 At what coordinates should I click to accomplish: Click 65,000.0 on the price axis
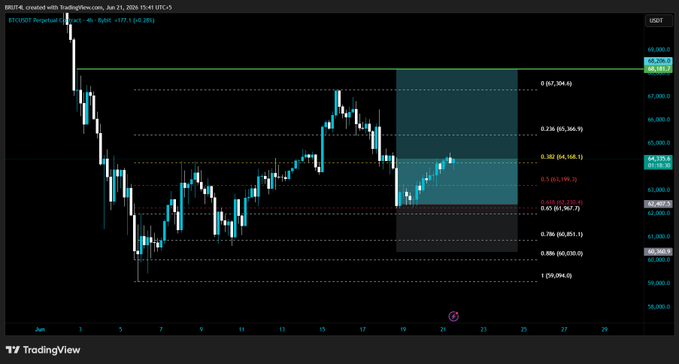pyautogui.click(x=659, y=143)
